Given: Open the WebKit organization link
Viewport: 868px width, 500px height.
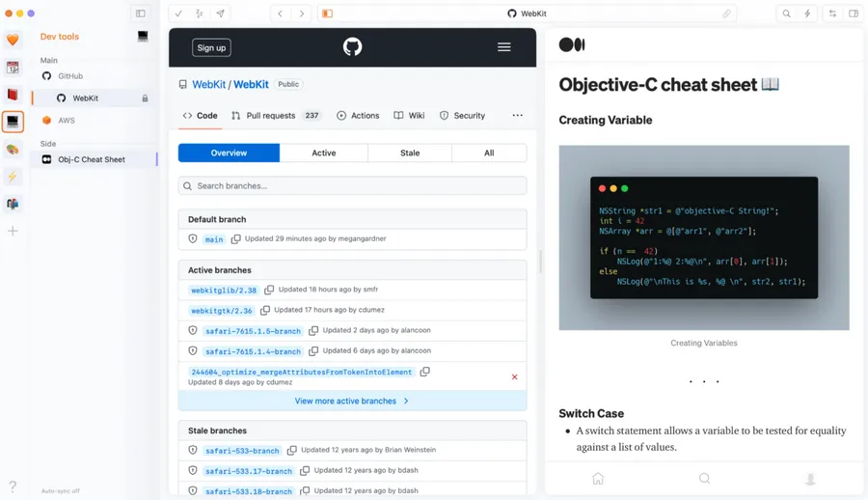Looking at the screenshot, I should pos(208,84).
